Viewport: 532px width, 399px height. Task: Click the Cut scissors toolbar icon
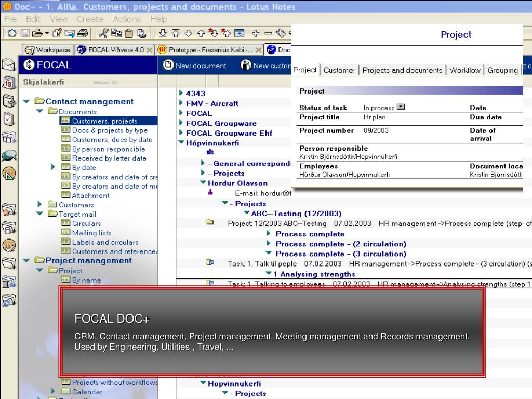coord(103,33)
